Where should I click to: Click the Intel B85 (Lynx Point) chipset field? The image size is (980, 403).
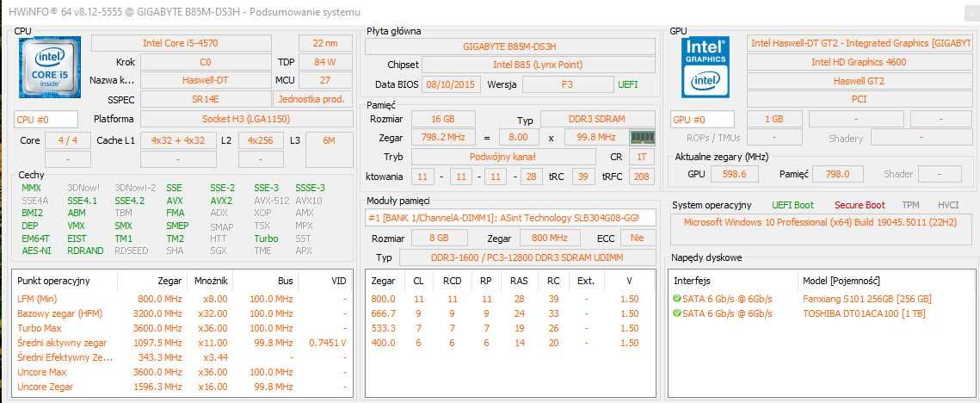tap(538, 65)
